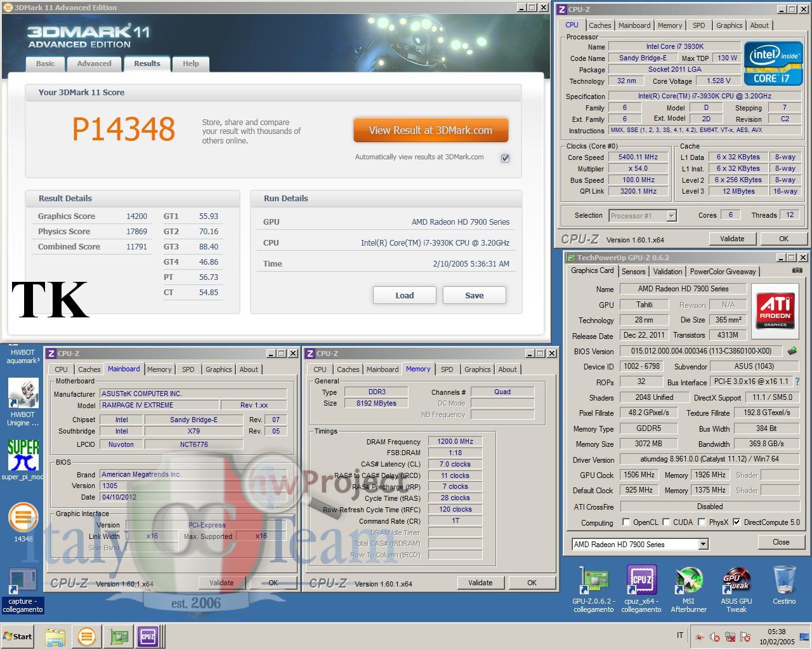Click the P14348 score text

tap(124, 129)
